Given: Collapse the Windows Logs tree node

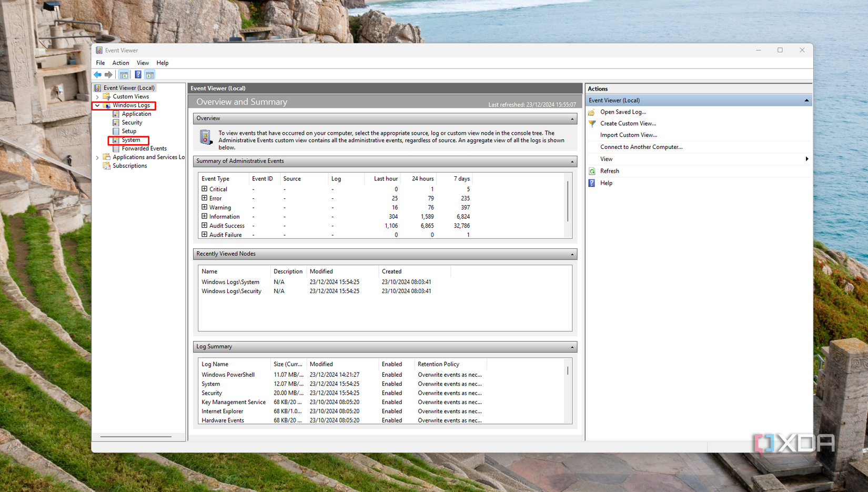Looking at the screenshot, I should click(x=97, y=105).
